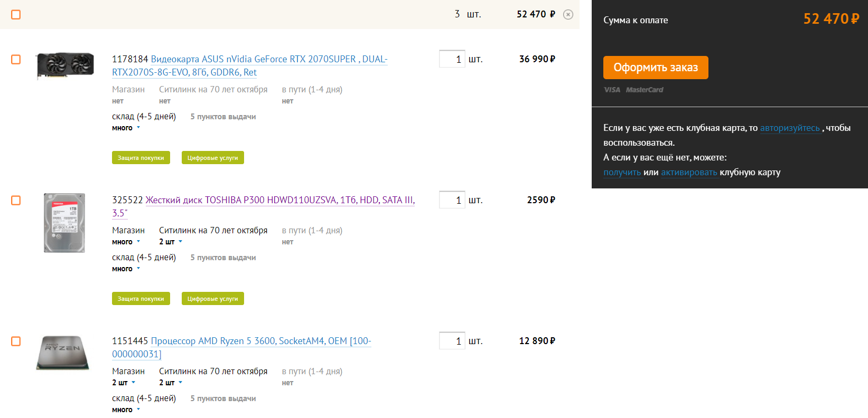Viewport: 868px width, 418px height.
Task: Click the активировать club card link
Action: pyautogui.click(x=689, y=172)
